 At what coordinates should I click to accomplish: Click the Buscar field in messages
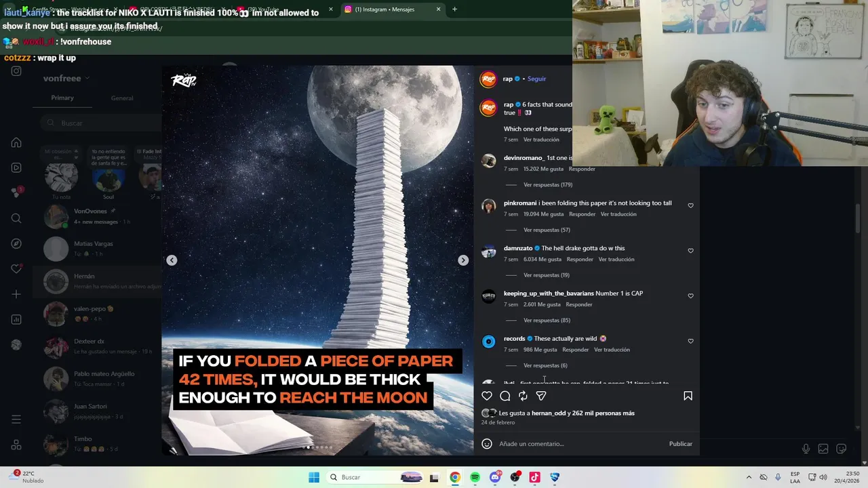tap(100, 123)
